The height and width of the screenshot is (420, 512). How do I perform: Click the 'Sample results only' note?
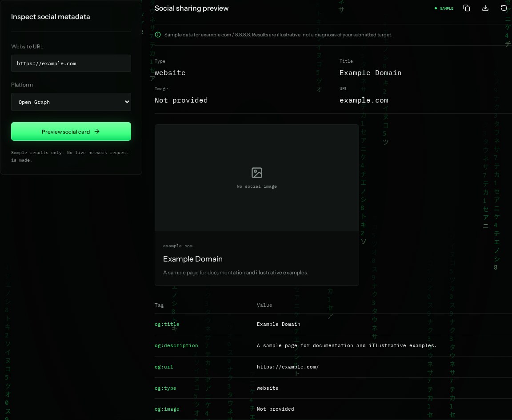(x=69, y=156)
